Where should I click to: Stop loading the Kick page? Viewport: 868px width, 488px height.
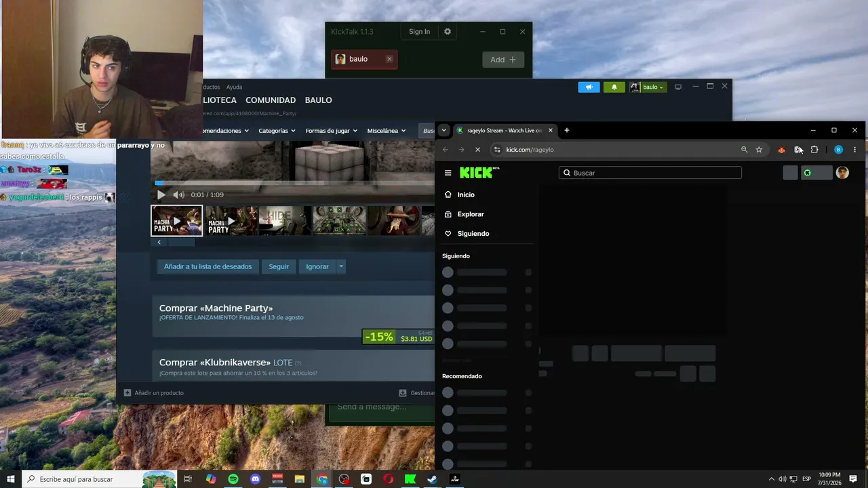pos(477,150)
